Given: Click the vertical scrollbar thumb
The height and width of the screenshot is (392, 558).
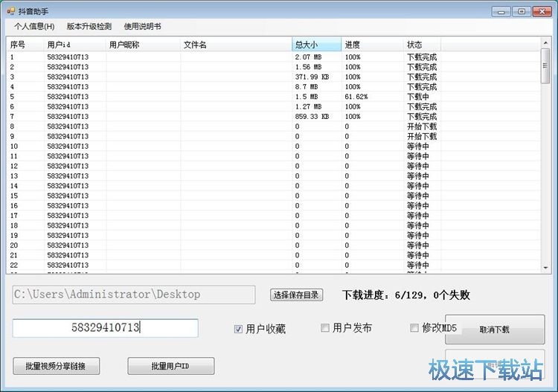Looking at the screenshot, I should pyautogui.click(x=545, y=65).
